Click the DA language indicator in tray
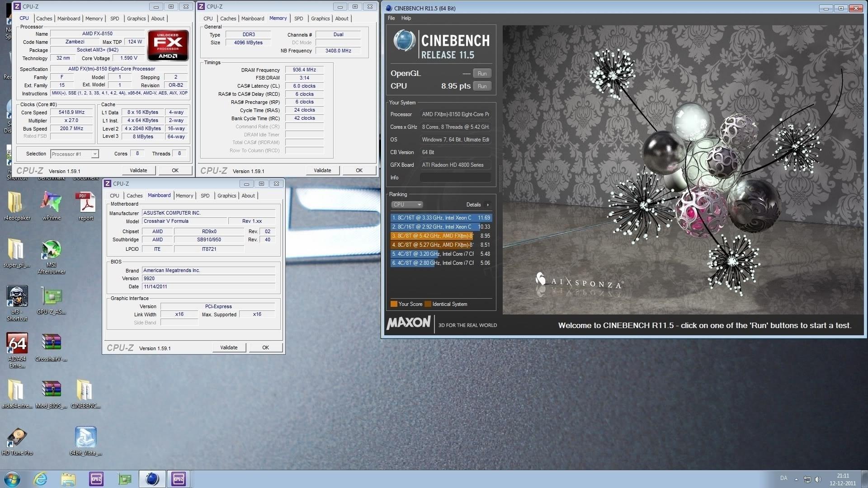Image resolution: width=868 pixels, height=488 pixels. (x=783, y=478)
